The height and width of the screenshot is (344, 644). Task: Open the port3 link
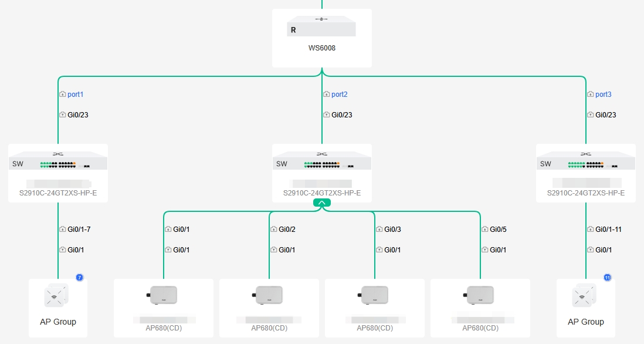pyautogui.click(x=604, y=94)
